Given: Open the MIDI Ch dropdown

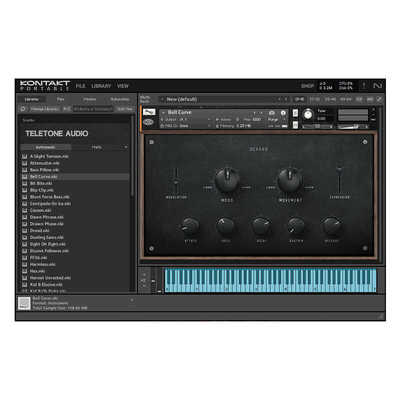Looking at the screenshot, I should (x=185, y=126).
